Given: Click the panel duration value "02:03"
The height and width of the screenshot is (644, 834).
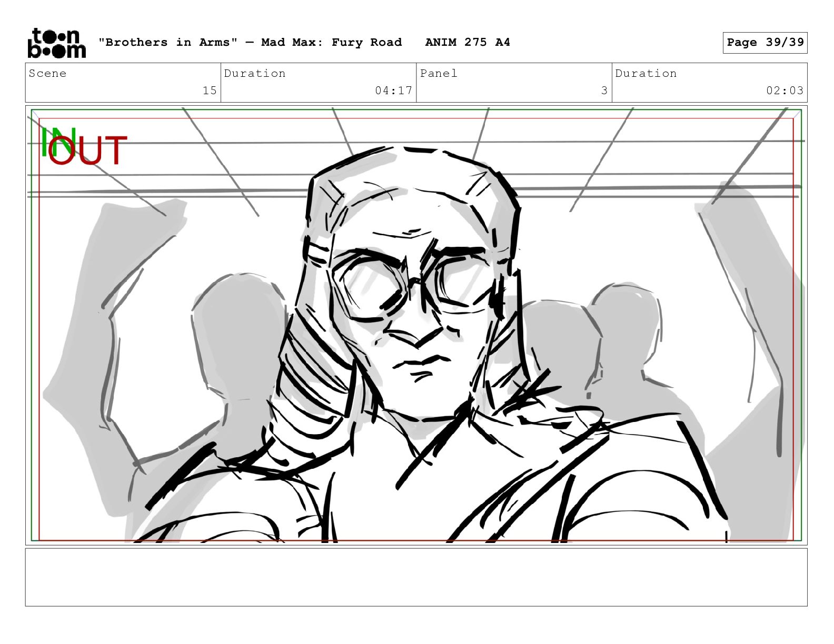Looking at the screenshot, I should coord(785,90).
